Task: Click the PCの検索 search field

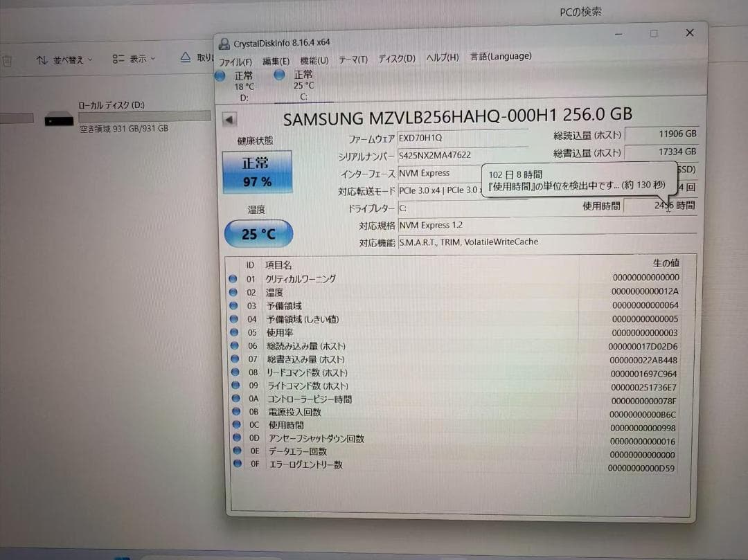Action: 582,11
